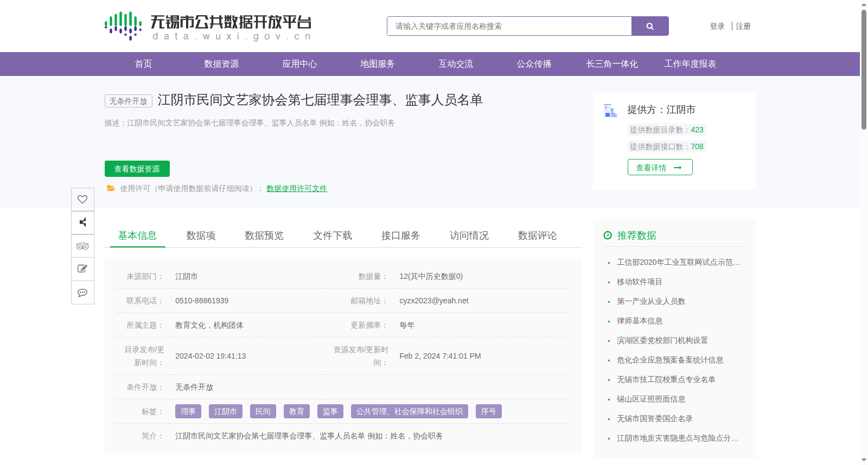
Task: Open recommended 江阴市地质灾害隐患点与危险点分 link
Action: coord(678,438)
